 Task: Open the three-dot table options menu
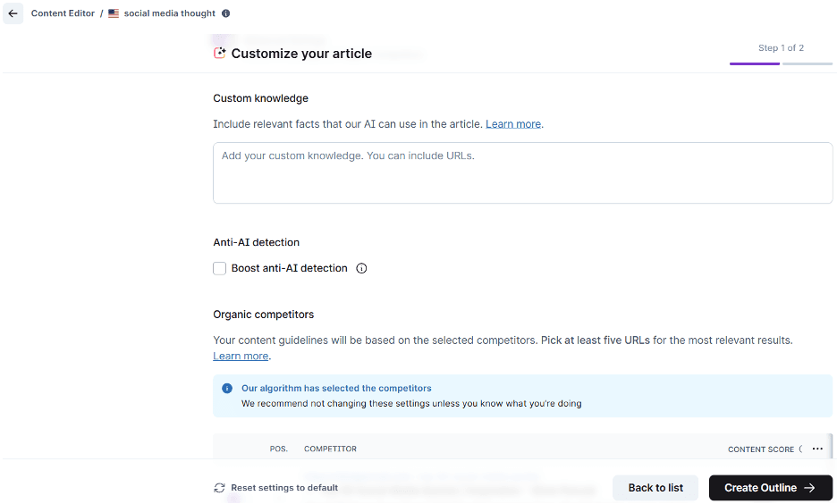(x=817, y=449)
